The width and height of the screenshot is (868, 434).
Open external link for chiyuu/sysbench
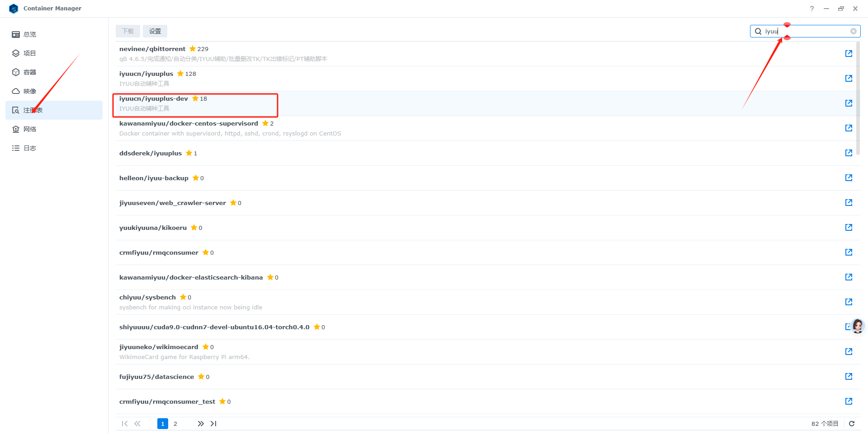tap(849, 302)
